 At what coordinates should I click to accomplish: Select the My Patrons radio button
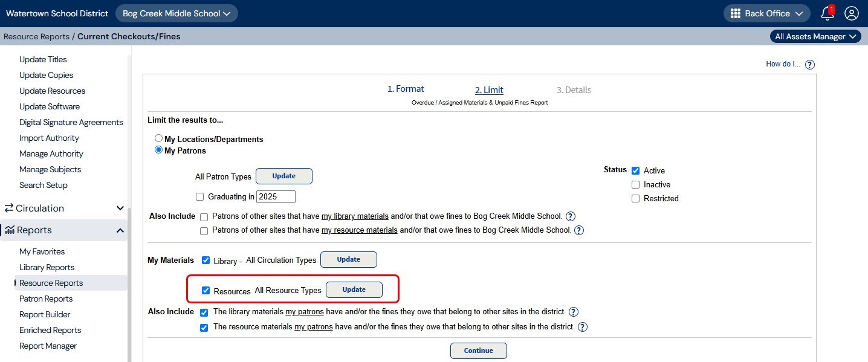pyautogui.click(x=158, y=150)
